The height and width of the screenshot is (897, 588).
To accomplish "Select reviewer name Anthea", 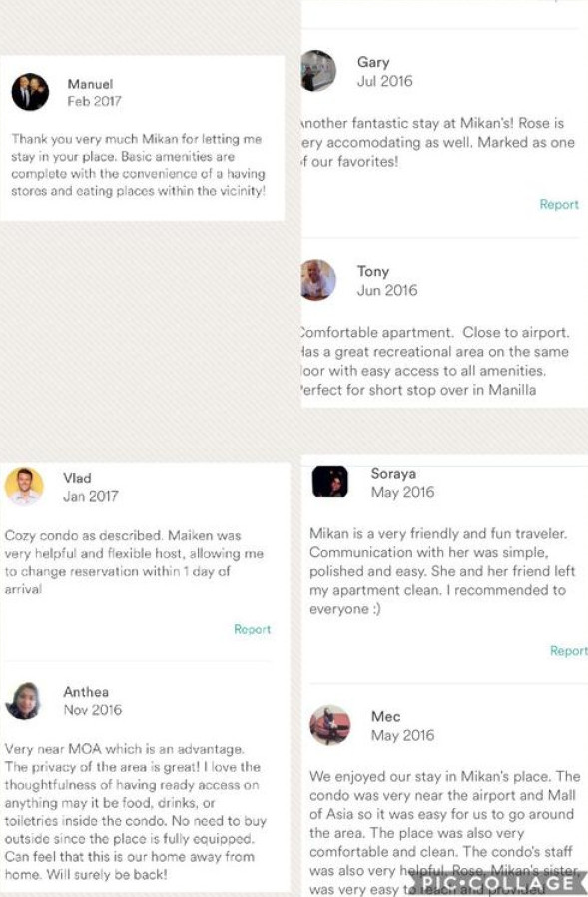I will click(86, 692).
